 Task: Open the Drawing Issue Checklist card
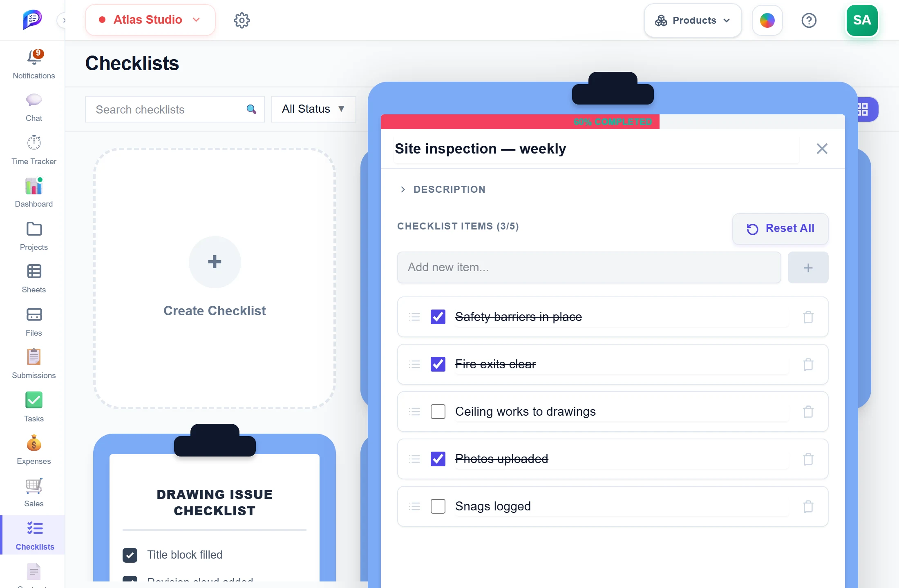click(215, 503)
